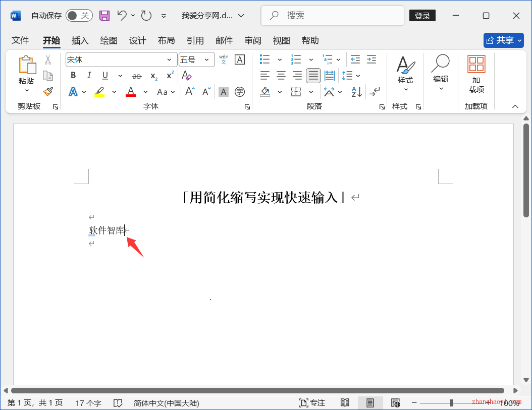The width and height of the screenshot is (532, 410).
Task: Toggle the AutoSave switch
Action: 79,16
